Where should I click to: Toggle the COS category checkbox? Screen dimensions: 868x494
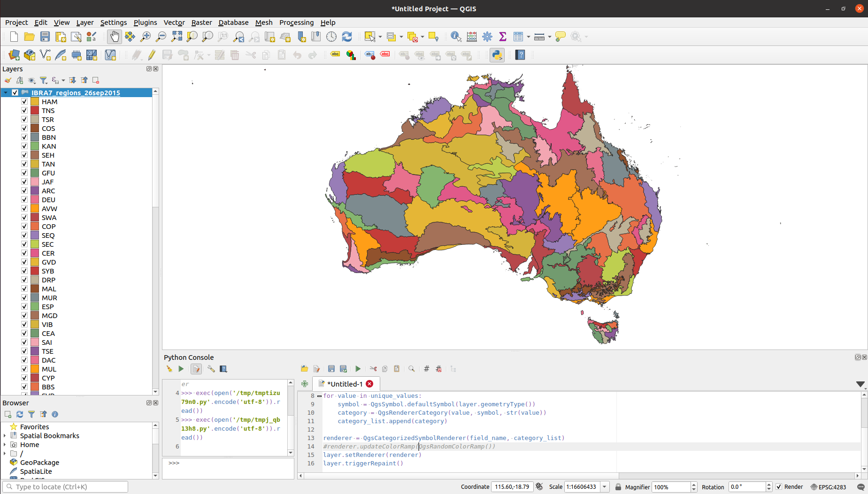click(24, 128)
